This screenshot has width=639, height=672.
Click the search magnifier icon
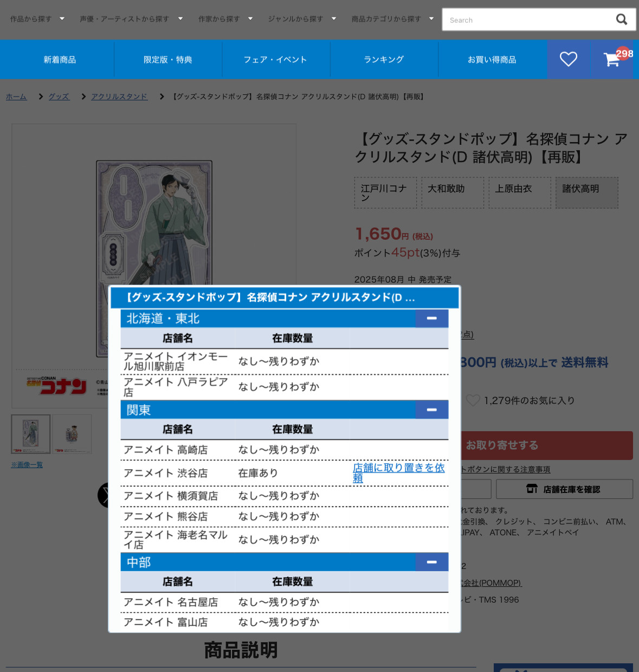pyautogui.click(x=621, y=20)
